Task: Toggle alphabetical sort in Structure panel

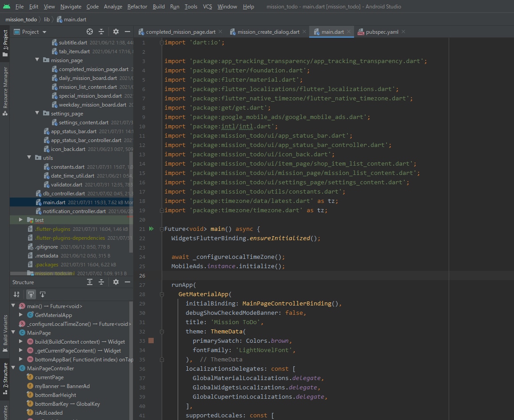Action: 16,294
